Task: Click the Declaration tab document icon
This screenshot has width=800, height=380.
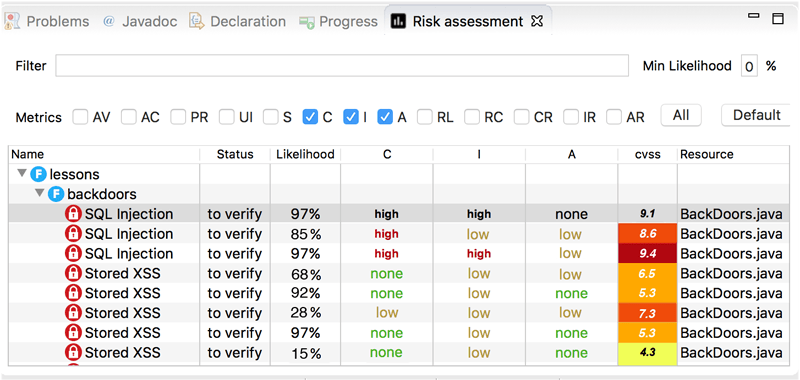Action: [x=196, y=21]
